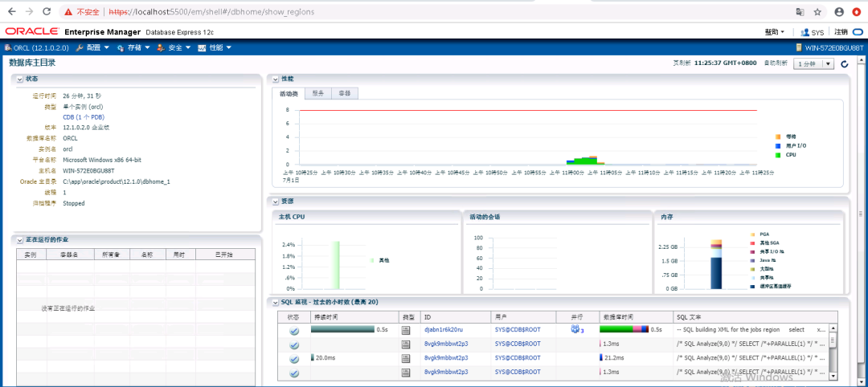868x387 pixels.
Task: Click the red browser update icon
Action: (x=857, y=11)
